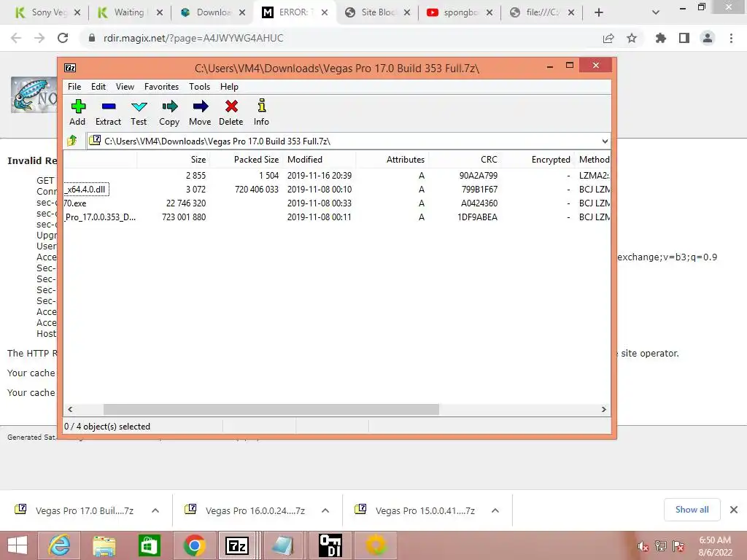Open Chrome three-dot menu
The image size is (747, 560).
(731, 38)
